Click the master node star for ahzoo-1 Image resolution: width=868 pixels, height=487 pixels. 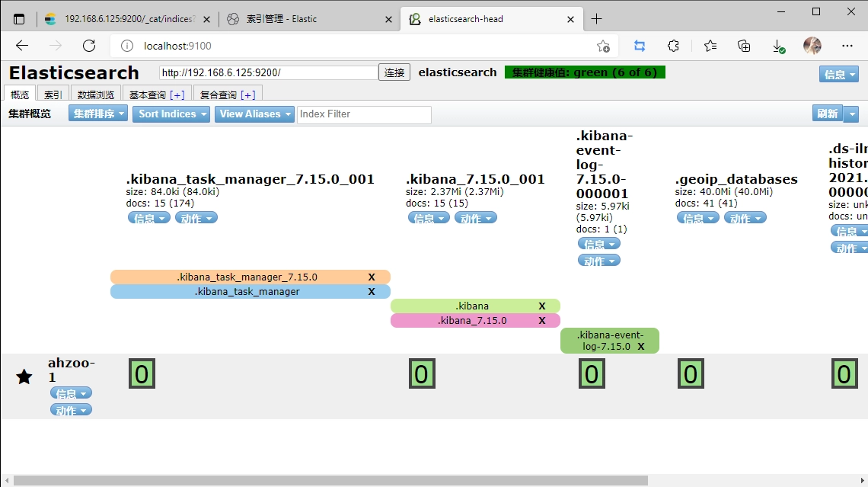click(x=24, y=376)
